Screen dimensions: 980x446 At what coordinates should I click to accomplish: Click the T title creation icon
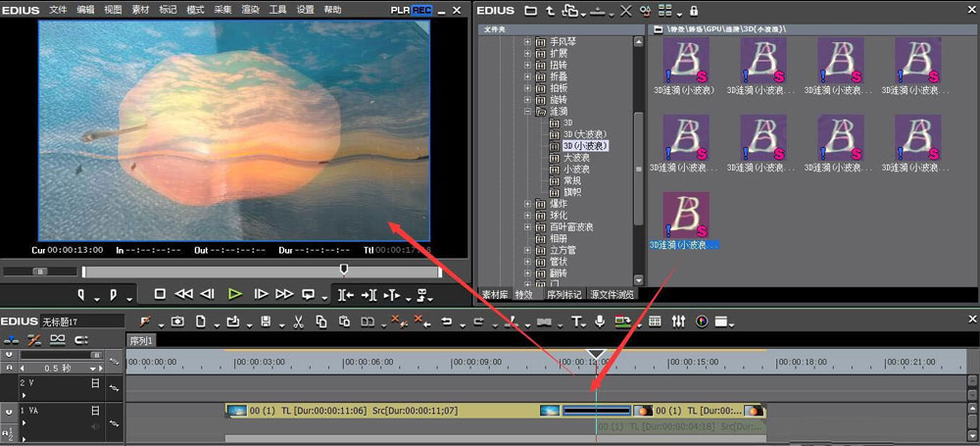(x=575, y=322)
